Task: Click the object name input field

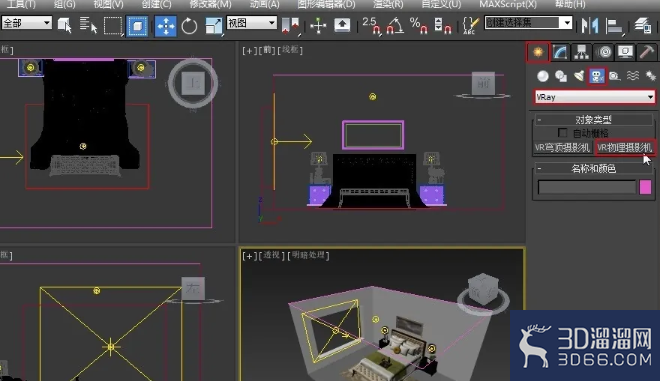Action: click(587, 187)
